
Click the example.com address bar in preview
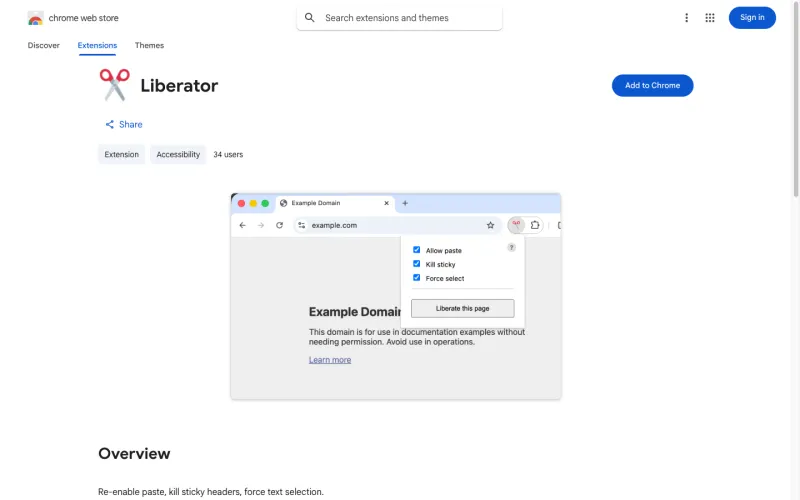tap(397, 225)
